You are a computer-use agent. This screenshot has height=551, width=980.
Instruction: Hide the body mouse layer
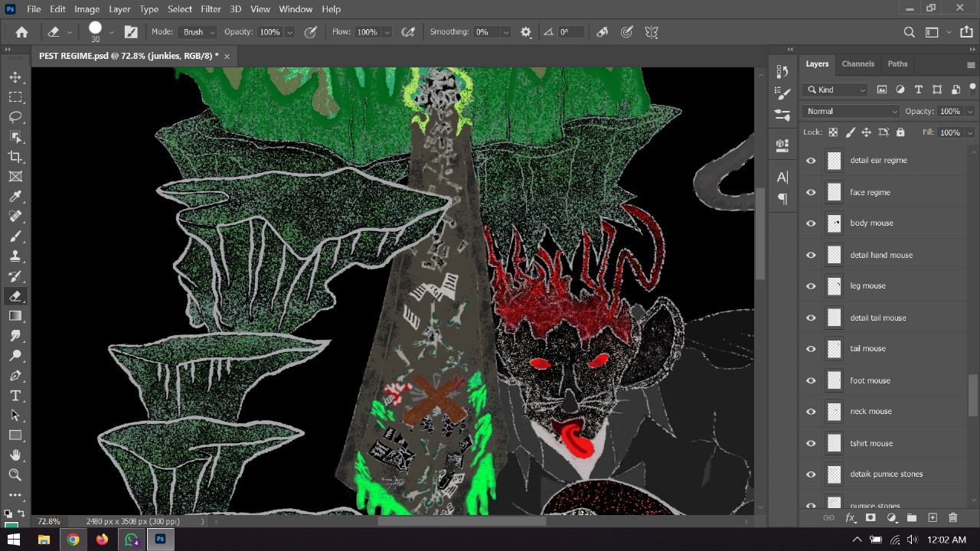[811, 223]
